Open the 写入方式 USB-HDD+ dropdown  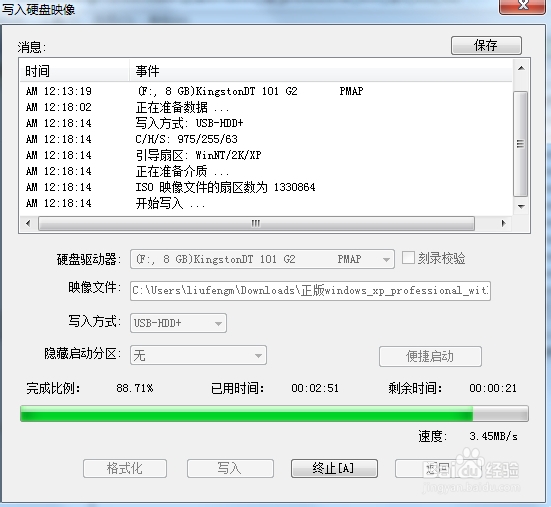[x=178, y=323]
